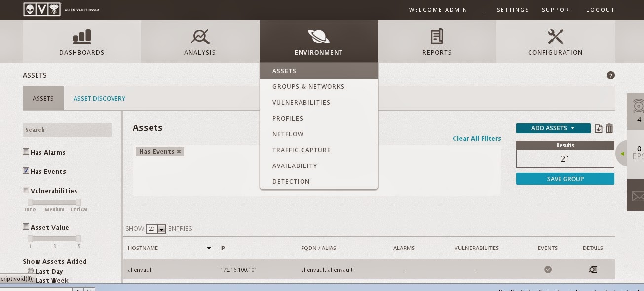
Task: Uncheck the Has Events checkbox
Action: click(26, 171)
